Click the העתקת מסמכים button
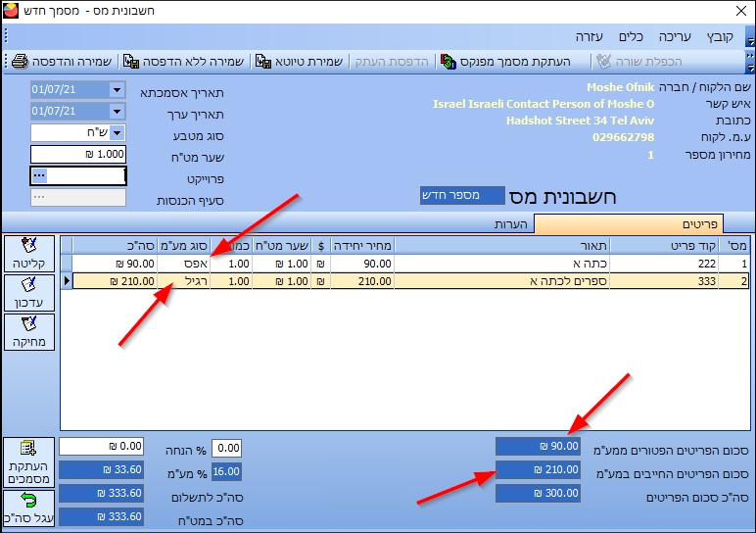This screenshot has height=533, width=756. click(27, 460)
